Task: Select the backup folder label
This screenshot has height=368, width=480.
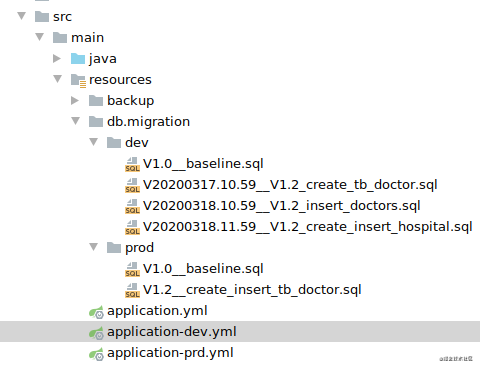Action: coord(130,101)
